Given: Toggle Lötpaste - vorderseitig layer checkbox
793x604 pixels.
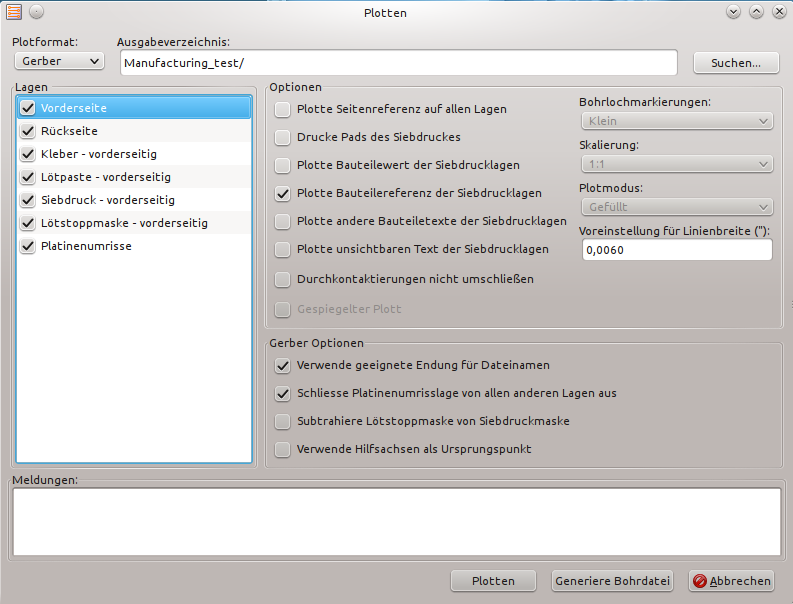Looking at the screenshot, I should click(28, 177).
